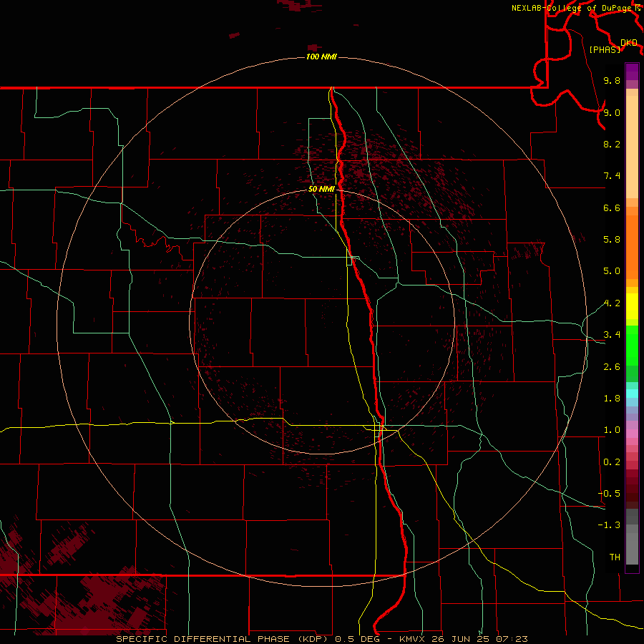Image resolution: width=644 pixels, height=644 pixels.
Task: Click the "50 NMI" range ring label
Action: tap(321, 189)
